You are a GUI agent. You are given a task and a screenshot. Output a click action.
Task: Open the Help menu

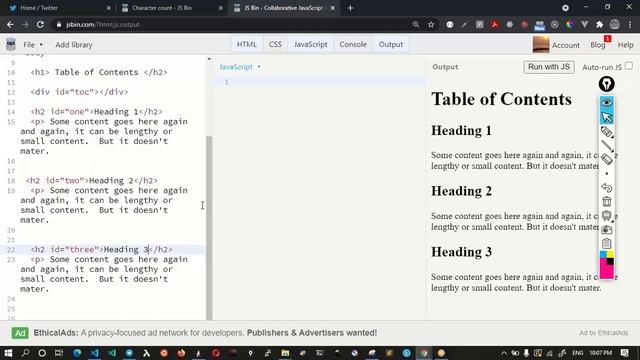(625, 45)
